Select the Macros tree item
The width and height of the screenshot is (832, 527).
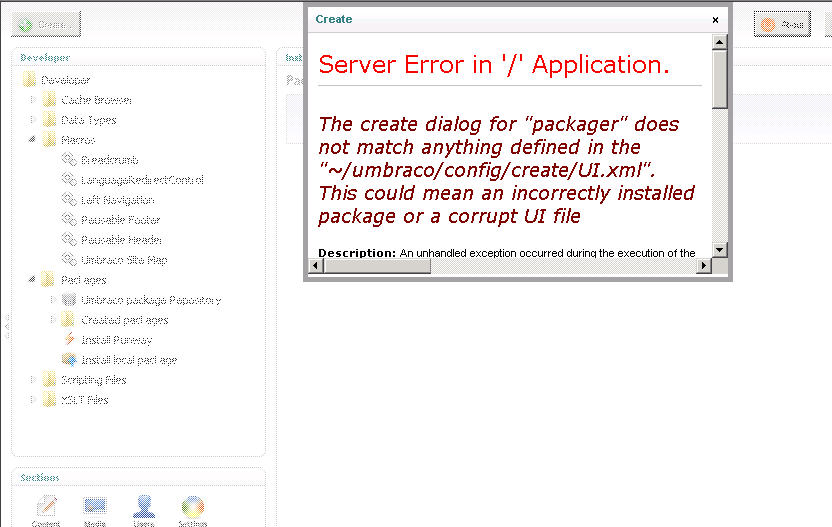(78, 140)
